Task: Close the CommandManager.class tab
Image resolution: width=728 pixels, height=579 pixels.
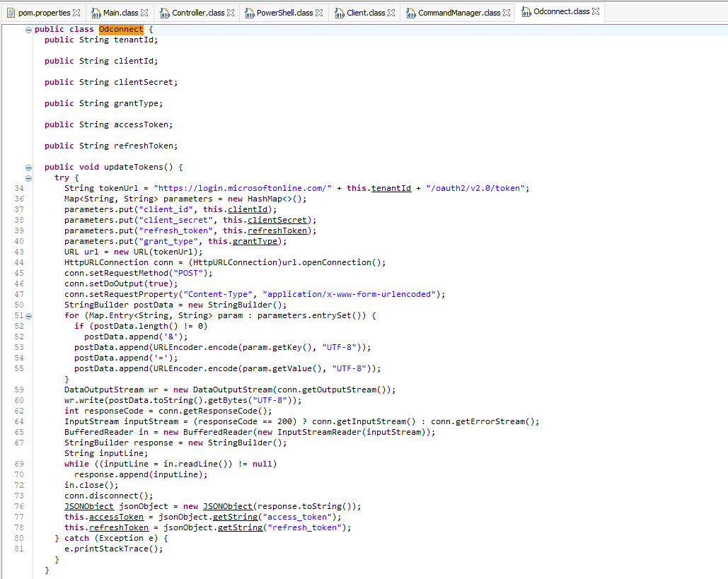Action: click(507, 13)
